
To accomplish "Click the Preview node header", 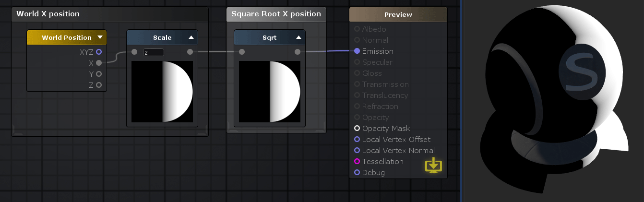I will coord(398,14).
